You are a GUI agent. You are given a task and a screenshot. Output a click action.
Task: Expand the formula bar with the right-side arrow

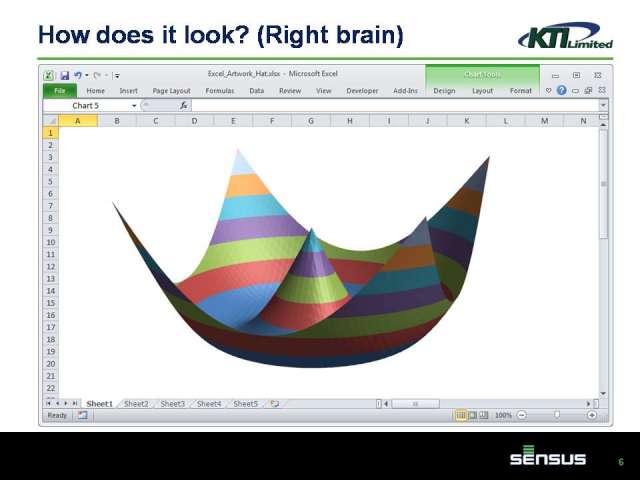[x=603, y=106]
